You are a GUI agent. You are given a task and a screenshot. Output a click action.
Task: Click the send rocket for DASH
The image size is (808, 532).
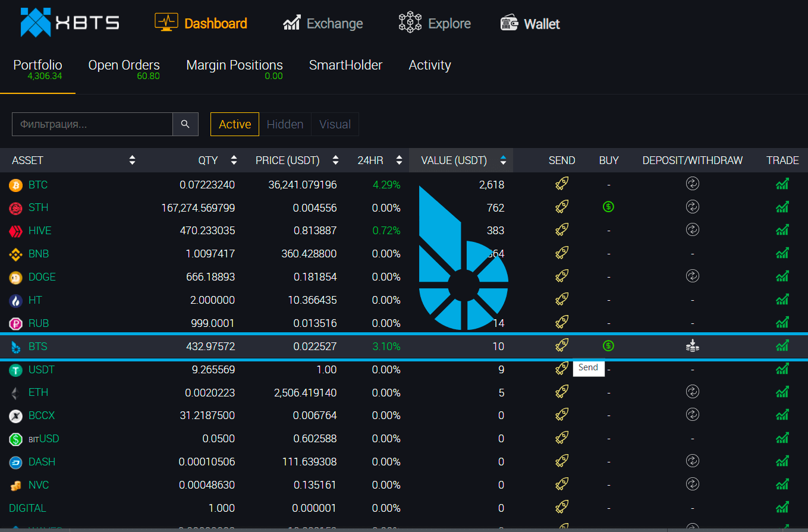562,461
